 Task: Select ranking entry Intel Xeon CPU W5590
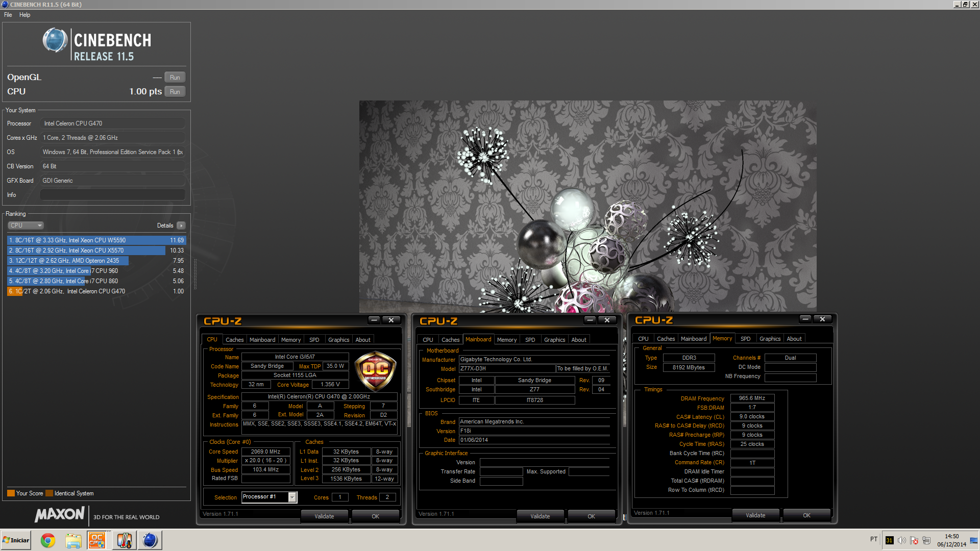[96, 240]
